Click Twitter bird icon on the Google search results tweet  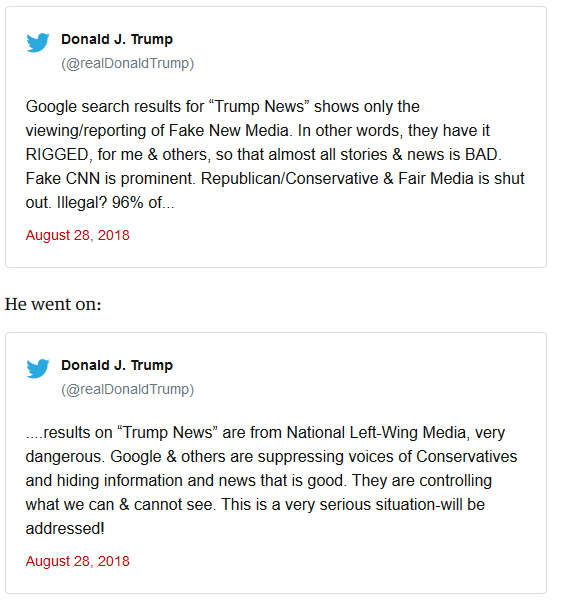click(38, 43)
